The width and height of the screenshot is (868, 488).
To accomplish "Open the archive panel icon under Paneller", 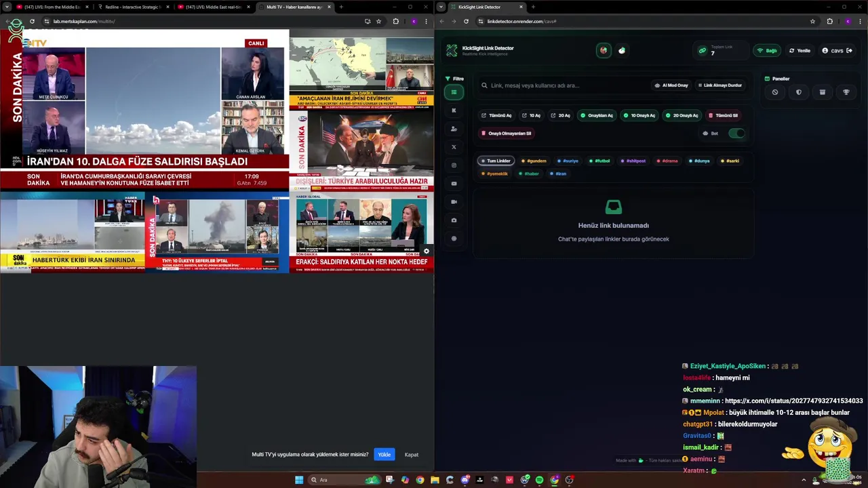I will click(x=823, y=92).
